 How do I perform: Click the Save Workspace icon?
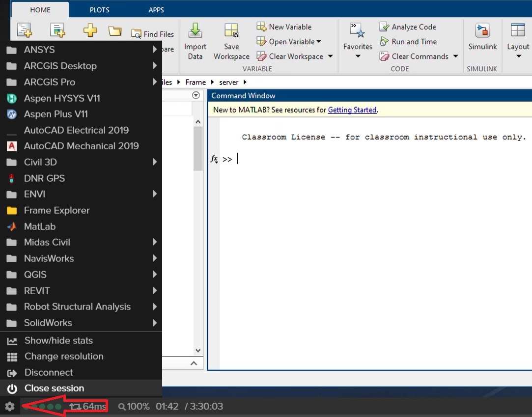click(x=231, y=31)
